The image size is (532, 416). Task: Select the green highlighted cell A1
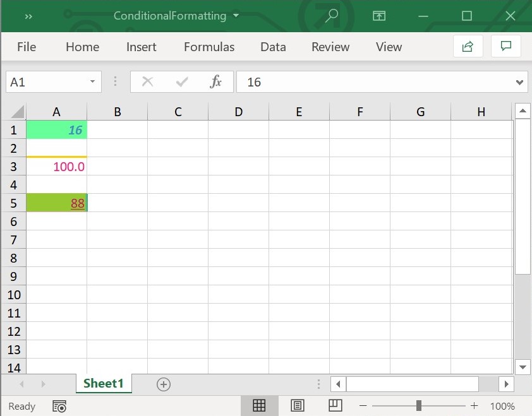(56, 129)
